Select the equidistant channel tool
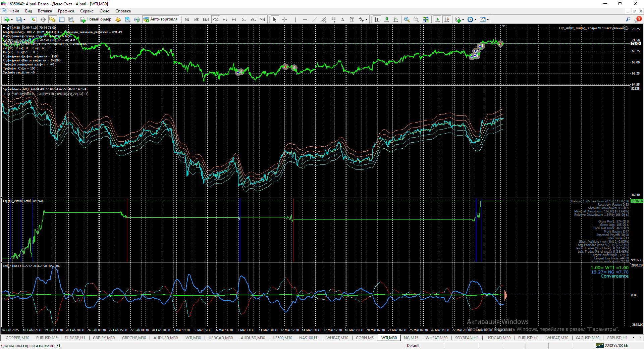 click(324, 19)
